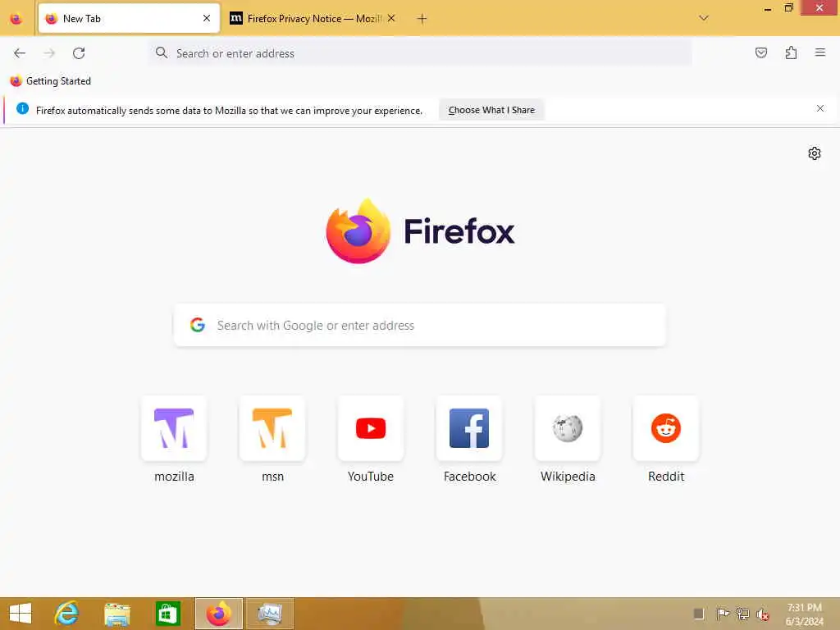This screenshot has width=840, height=630.
Task: Open a new tab with plus button
Action: point(422,19)
